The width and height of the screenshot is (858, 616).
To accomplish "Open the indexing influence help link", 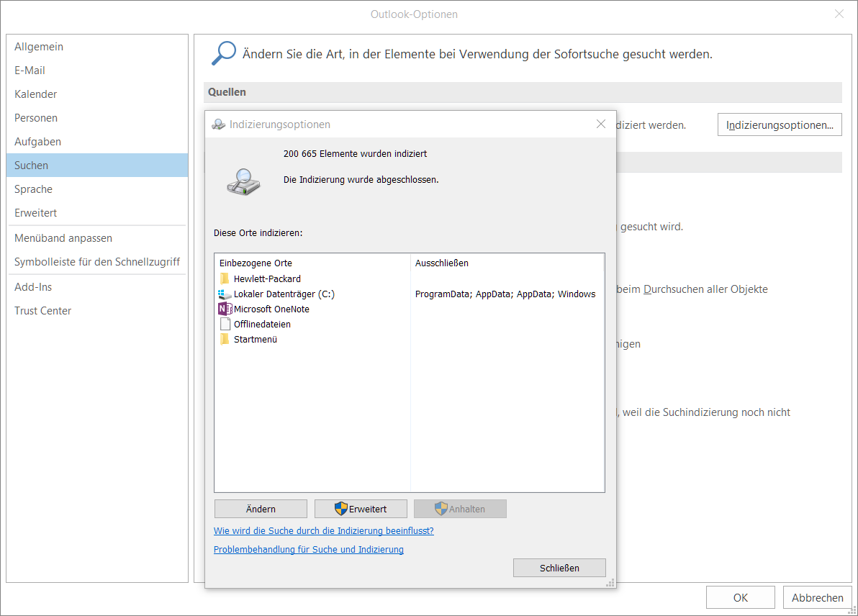I will pos(324,531).
